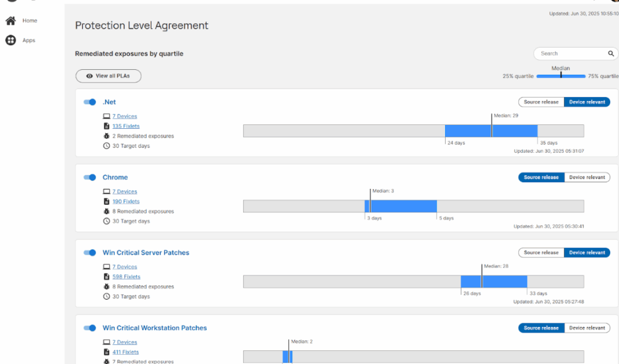Select Device relevant for Chrome

587,178
